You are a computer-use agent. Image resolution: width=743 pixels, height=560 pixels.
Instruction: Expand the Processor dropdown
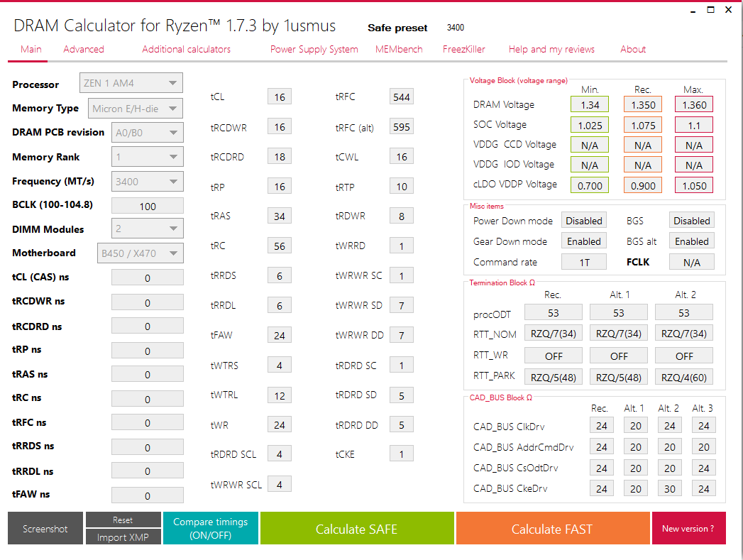pos(131,83)
